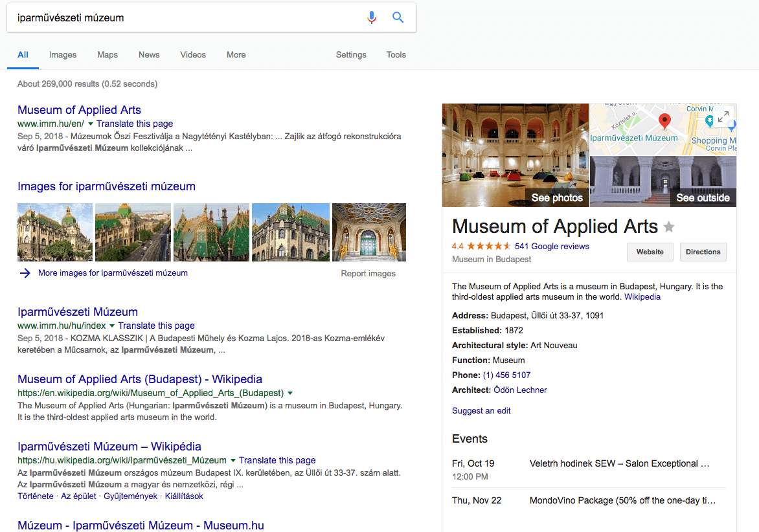Click the Directions button
Image resolution: width=759 pixels, height=532 pixels.
[x=703, y=252]
